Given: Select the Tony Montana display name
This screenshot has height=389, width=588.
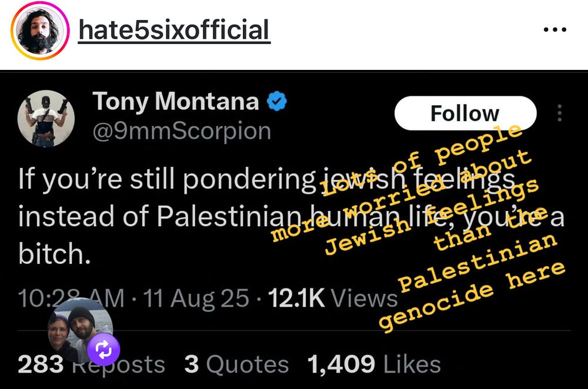Looking at the screenshot, I should [175, 100].
